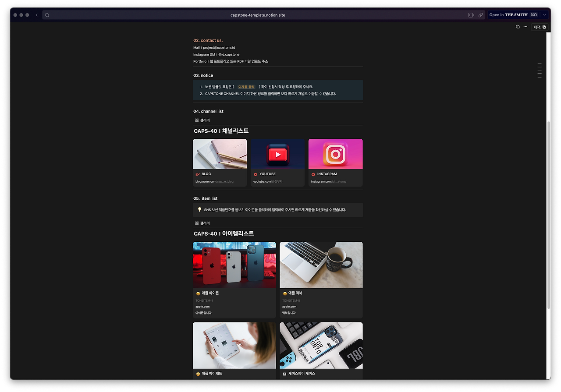The height and width of the screenshot is (392, 561).
Task: Click the BLOG card title
Action: (x=206, y=174)
